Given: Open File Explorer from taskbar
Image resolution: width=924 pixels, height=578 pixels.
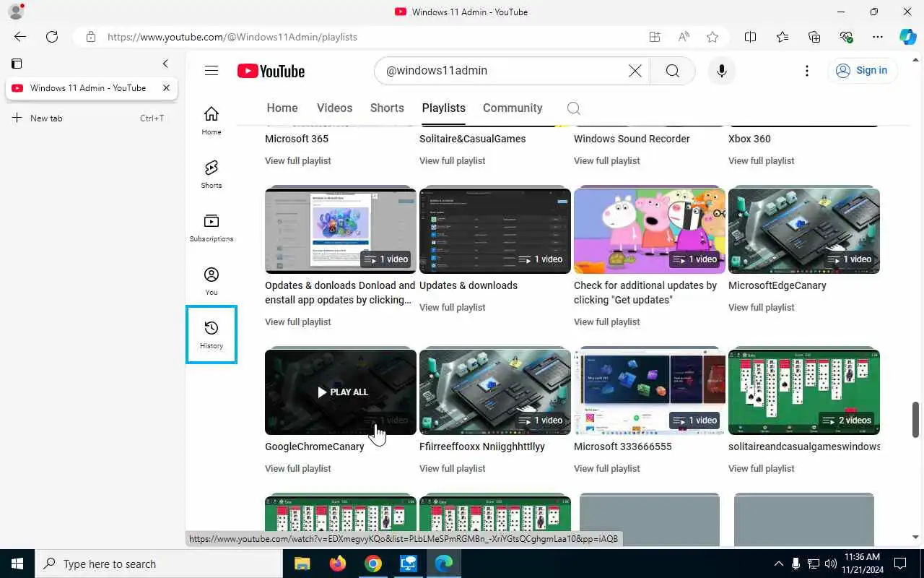Looking at the screenshot, I should point(302,564).
